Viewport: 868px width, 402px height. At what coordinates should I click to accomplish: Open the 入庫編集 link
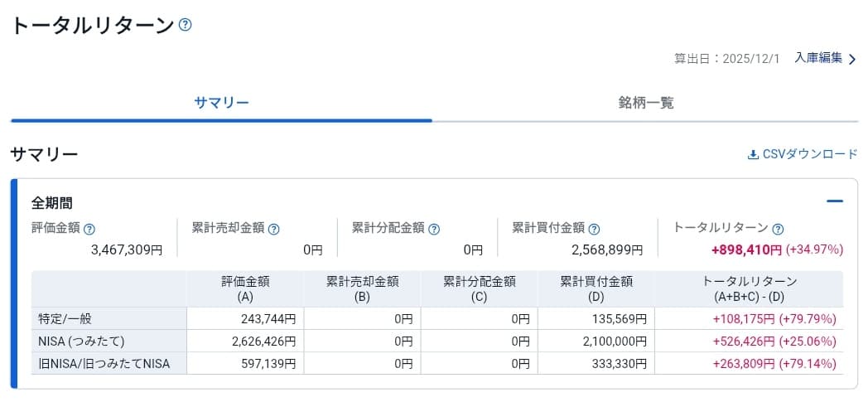pos(817,58)
